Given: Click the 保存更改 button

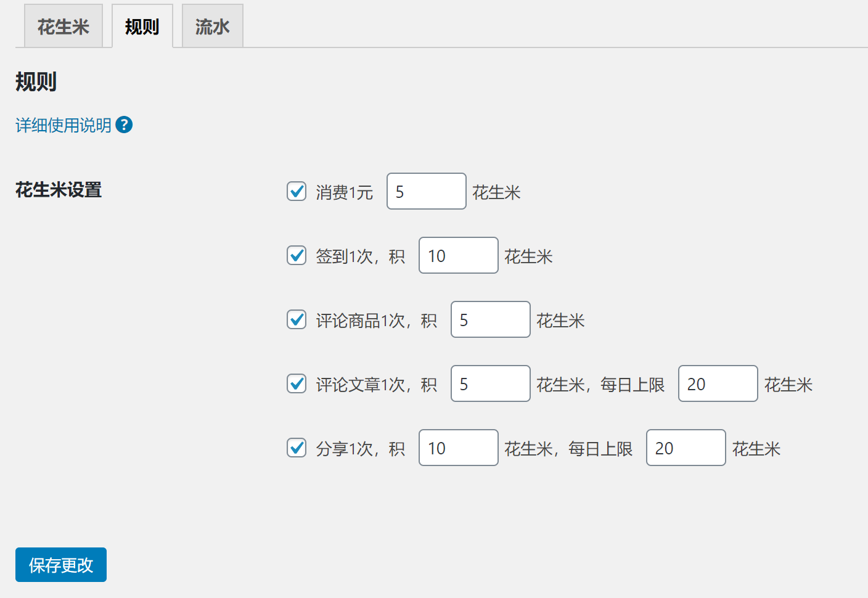Looking at the screenshot, I should click(x=61, y=565).
